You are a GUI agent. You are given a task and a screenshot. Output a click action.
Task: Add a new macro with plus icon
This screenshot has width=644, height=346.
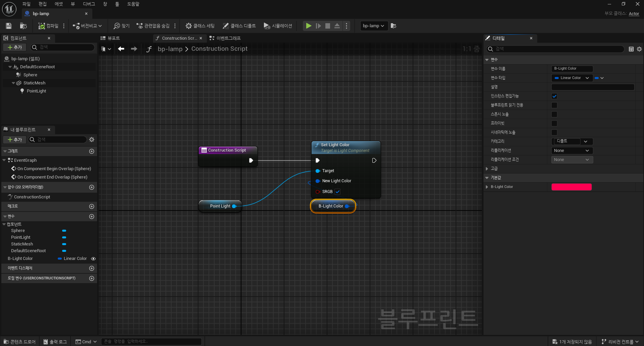[x=92, y=206]
